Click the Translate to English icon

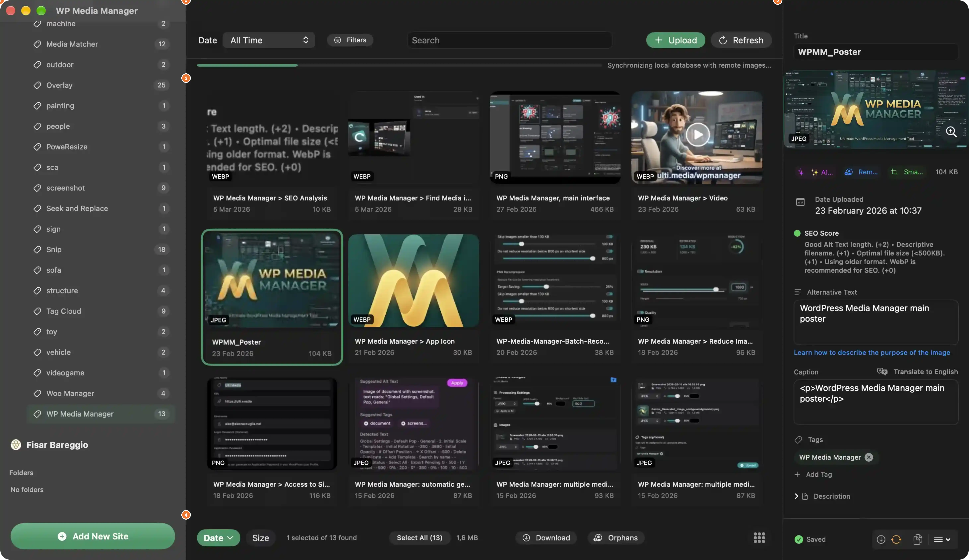(x=882, y=371)
